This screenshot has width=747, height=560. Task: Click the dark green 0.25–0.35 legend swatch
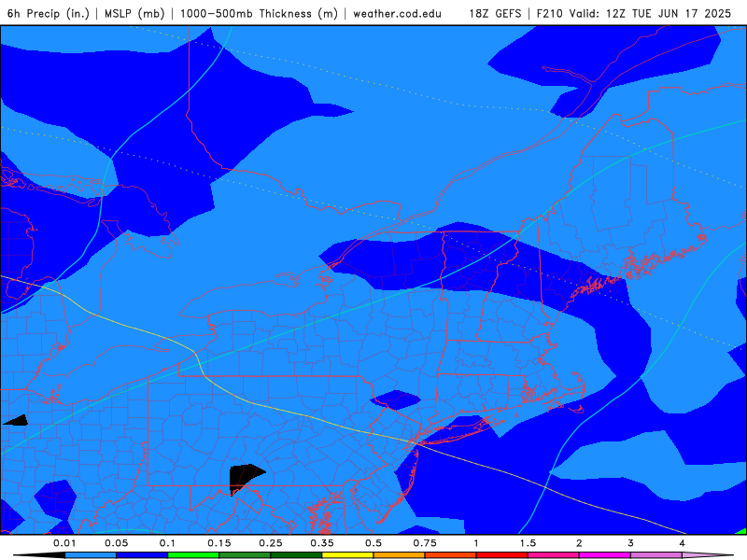tap(296, 555)
